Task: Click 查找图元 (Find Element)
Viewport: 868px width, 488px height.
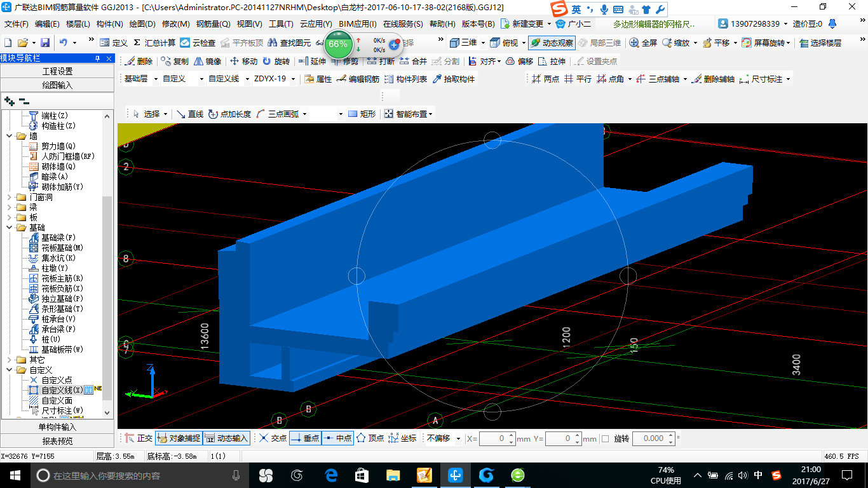Action: pos(289,43)
